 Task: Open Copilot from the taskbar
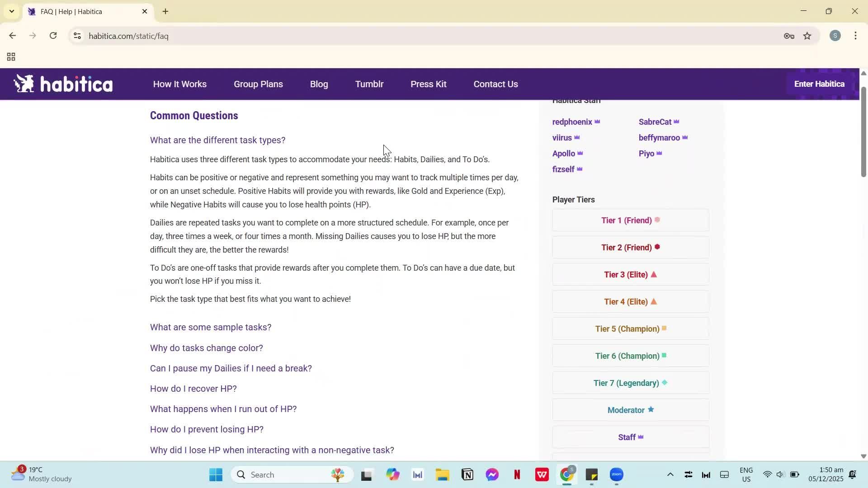coord(392,474)
